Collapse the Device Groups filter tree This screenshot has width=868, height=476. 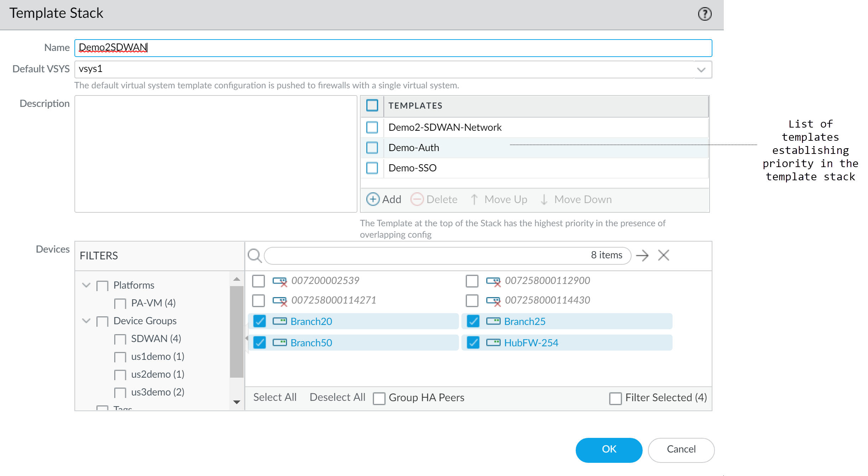tap(86, 321)
